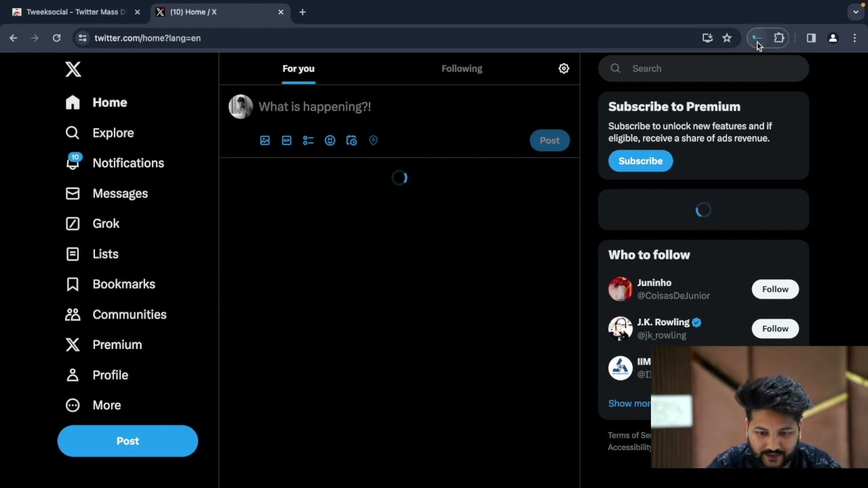Click the Premium X icon
This screenshot has height=488, width=868.
coord(73,344)
